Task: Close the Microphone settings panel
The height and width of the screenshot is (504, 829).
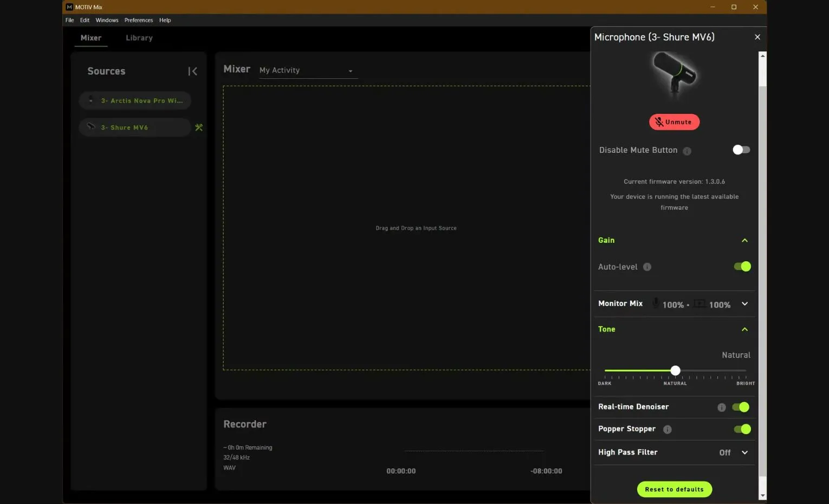Action: coord(757,37)
